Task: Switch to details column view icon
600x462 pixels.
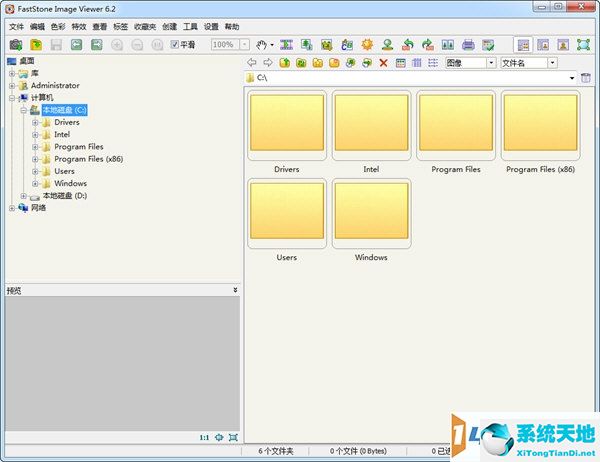Action: tap(417, 63)
